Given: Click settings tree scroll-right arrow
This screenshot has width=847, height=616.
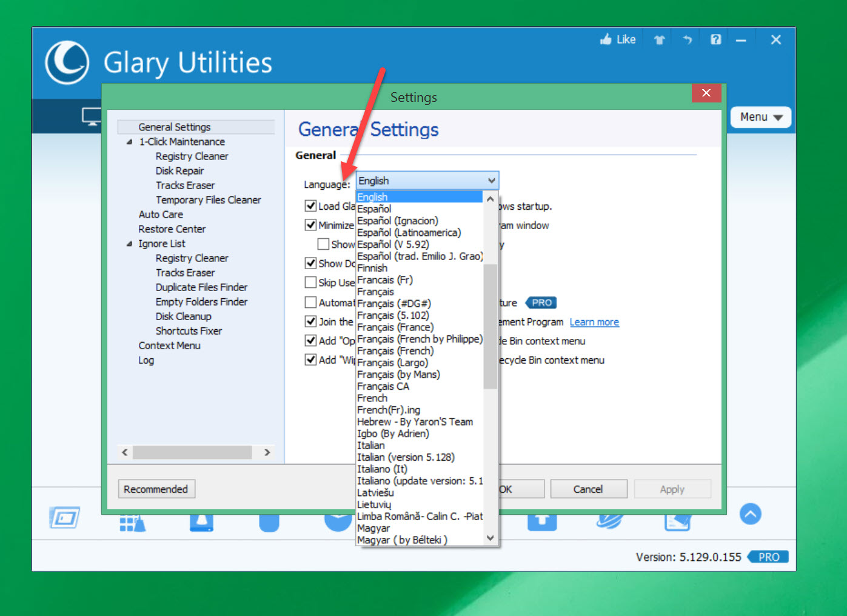Looking at the screenshot, I should point(267,452).
